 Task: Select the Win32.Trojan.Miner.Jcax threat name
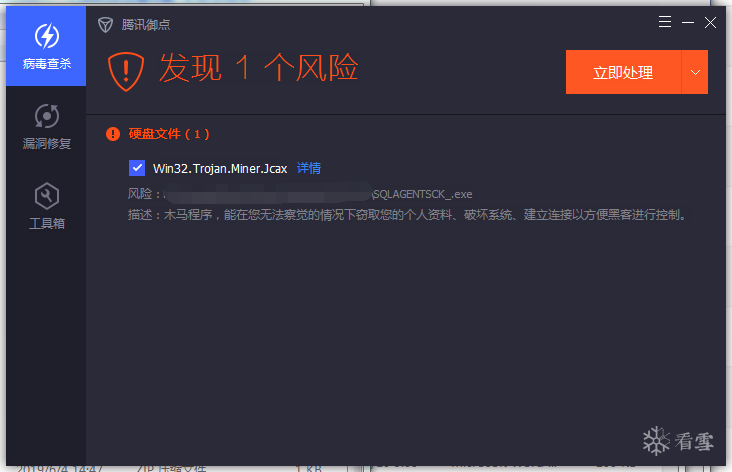220,169
